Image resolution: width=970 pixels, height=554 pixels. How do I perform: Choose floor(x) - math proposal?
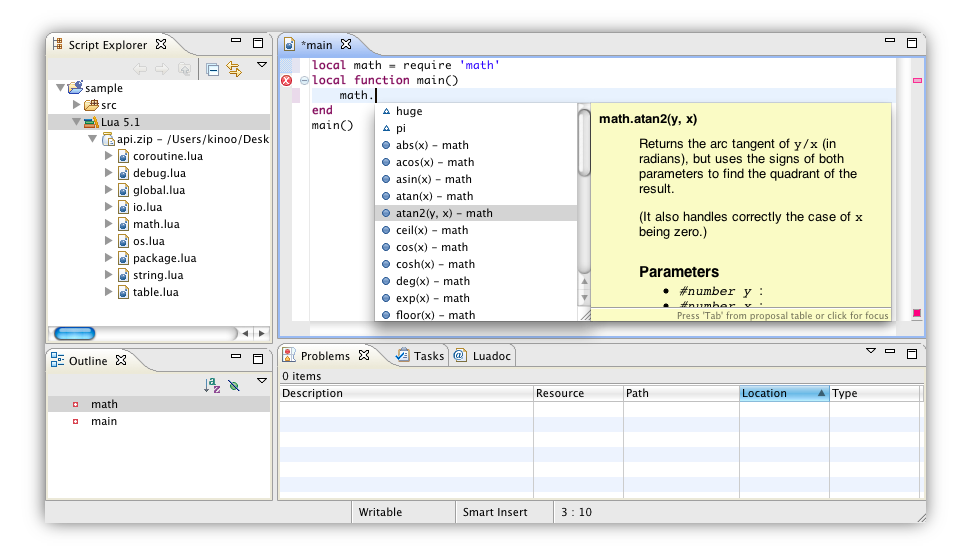click(x=476, y=315)
